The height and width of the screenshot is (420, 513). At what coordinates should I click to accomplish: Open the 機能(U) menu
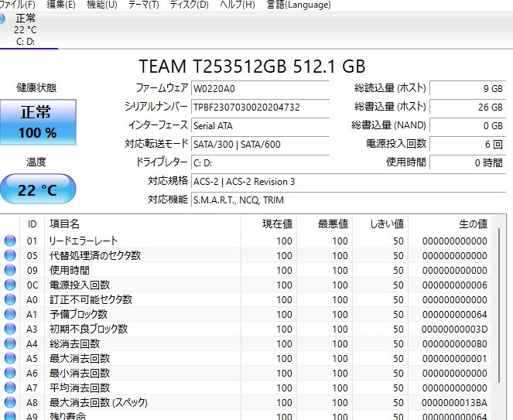(101, 5)
